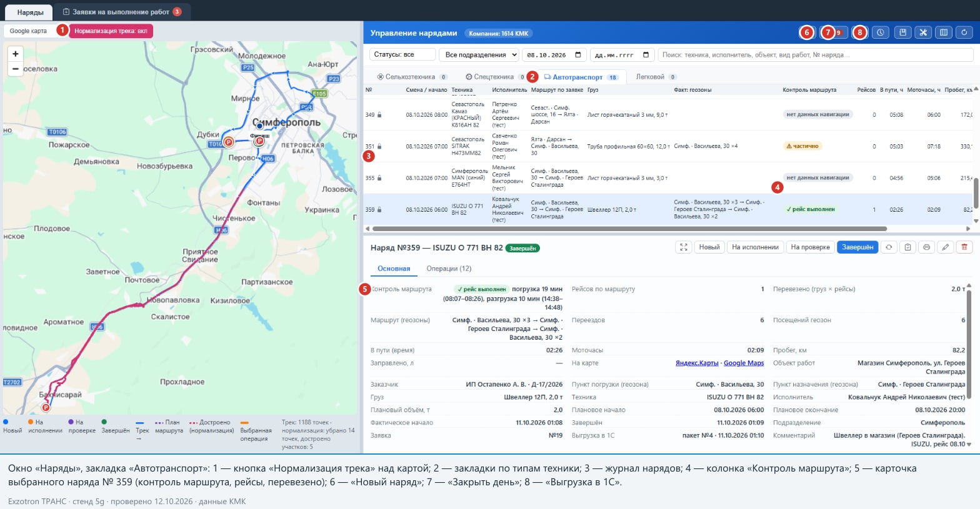Zoom out the map with minus button
Viewport: 980px width, 509px height.
pos(16,69)
